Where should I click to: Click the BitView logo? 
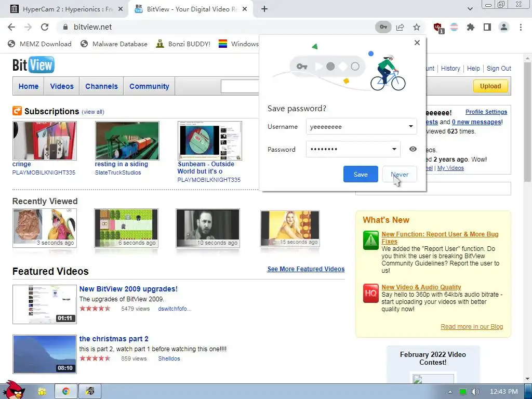[x=33, y=65]
